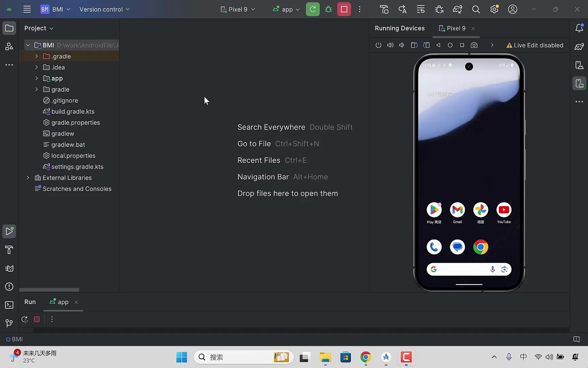
Task: Click emulator Overview square button
Action: point(462,45)
